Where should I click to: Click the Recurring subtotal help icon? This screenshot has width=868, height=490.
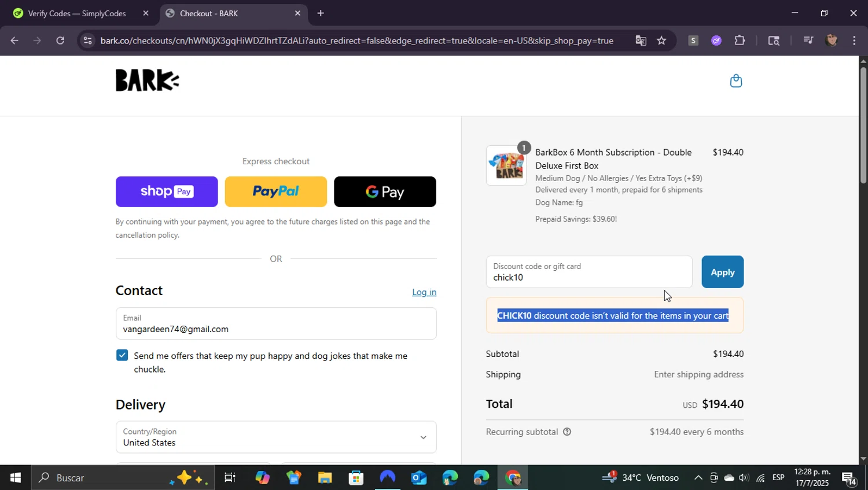567,432
